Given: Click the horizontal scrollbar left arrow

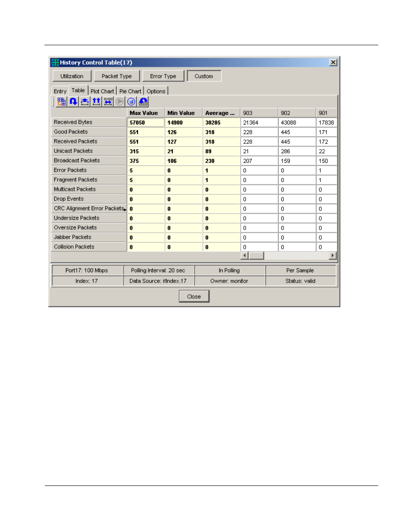Looking at the screenshot, I should click(x=245, y=255).
